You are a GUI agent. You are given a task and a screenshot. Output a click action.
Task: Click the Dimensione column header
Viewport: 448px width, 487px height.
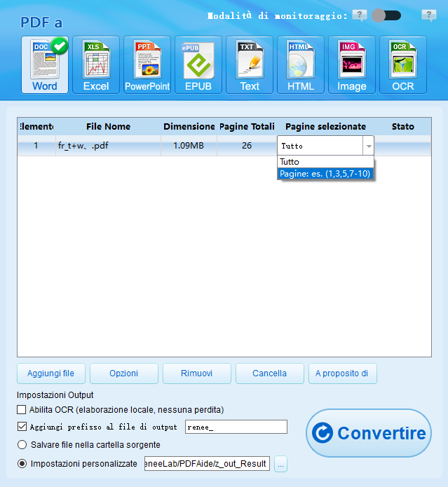tap(189, 126)
